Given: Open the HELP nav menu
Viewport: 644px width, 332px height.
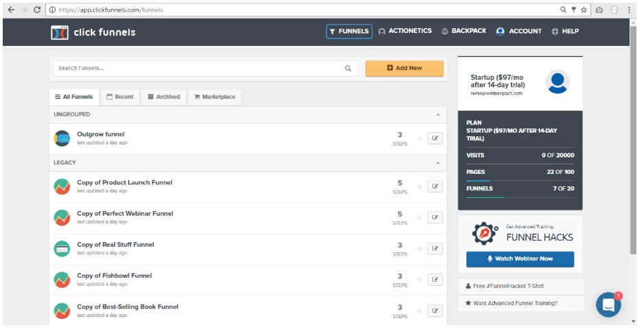Looking at the screenshot, I should point(565,31).
